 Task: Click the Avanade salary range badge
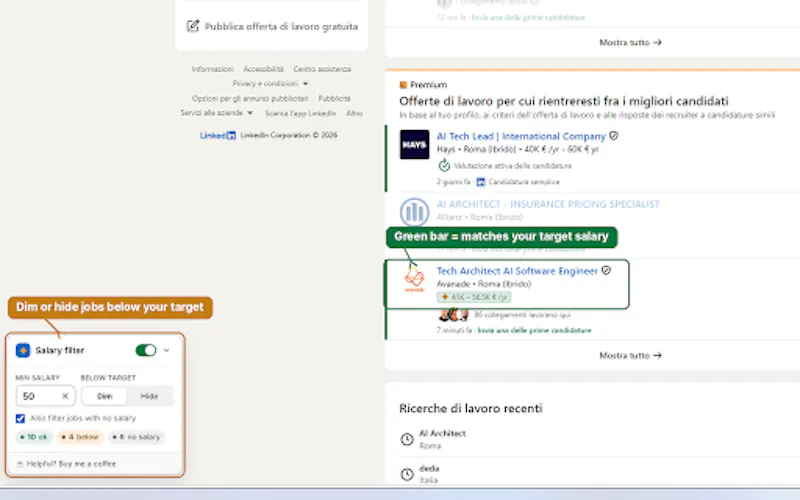474,297
